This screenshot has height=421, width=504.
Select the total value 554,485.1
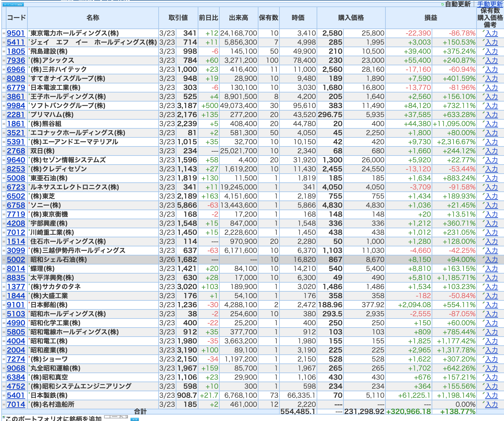(x=298, y=412)
